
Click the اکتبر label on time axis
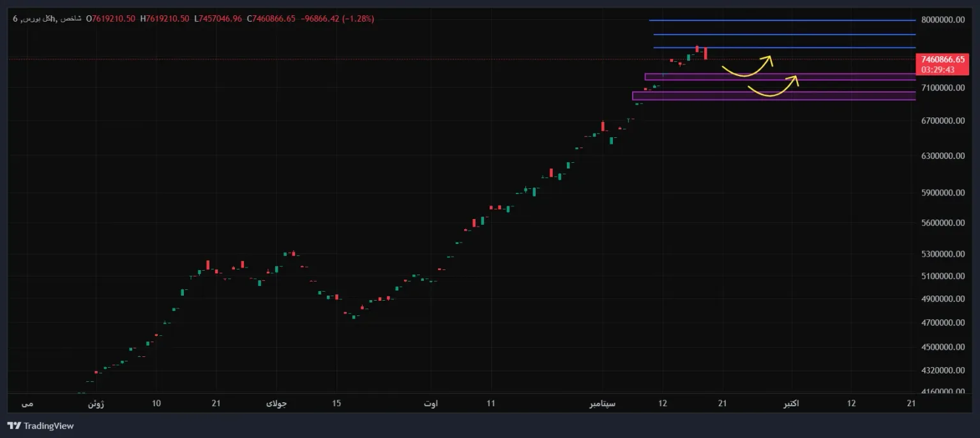click(792, 404)
